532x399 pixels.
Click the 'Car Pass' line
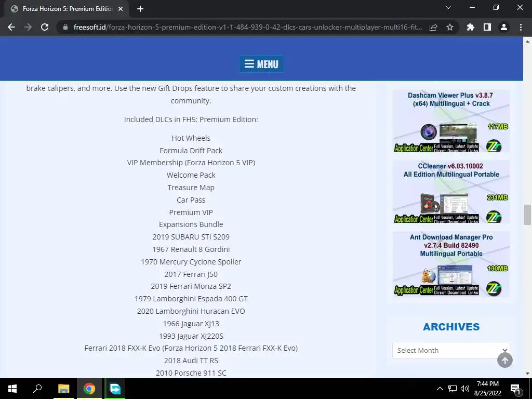click(191, 200)
